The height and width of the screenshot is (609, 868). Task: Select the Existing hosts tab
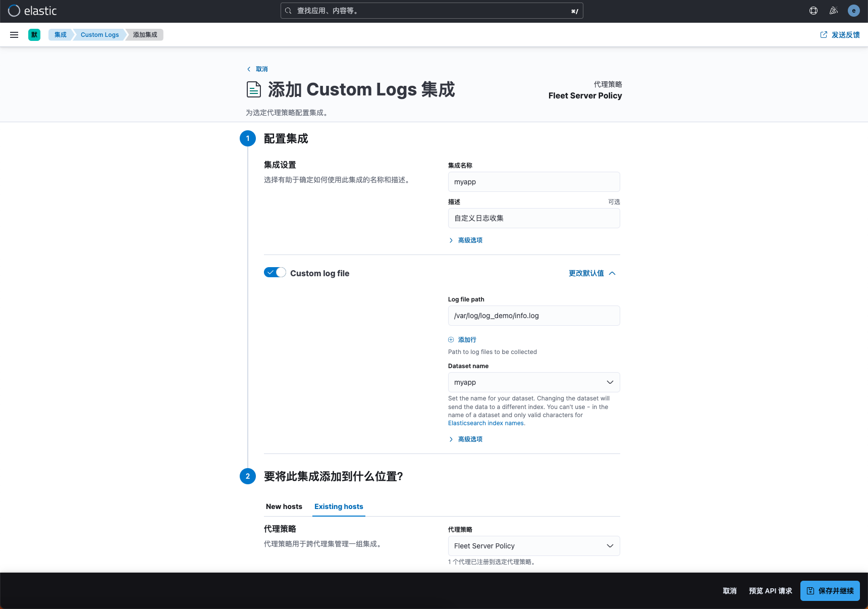(x=339, y=506)
